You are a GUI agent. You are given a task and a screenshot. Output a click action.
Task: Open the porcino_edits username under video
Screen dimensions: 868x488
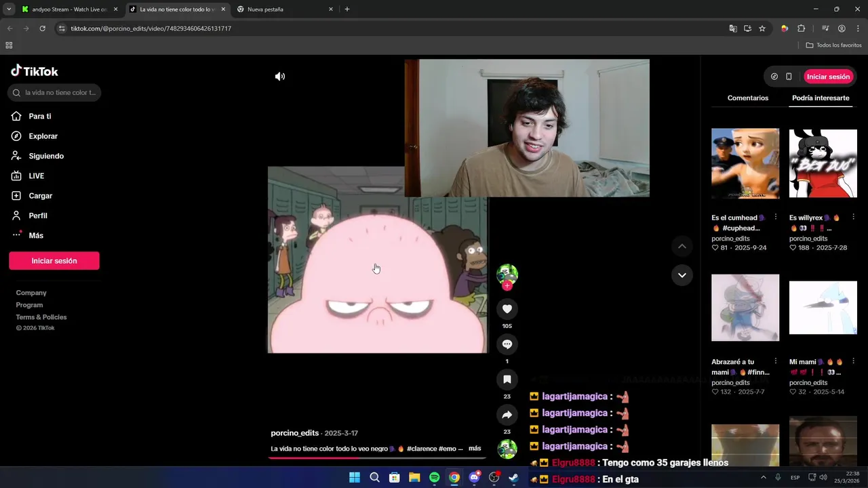(x=294, y=433)
